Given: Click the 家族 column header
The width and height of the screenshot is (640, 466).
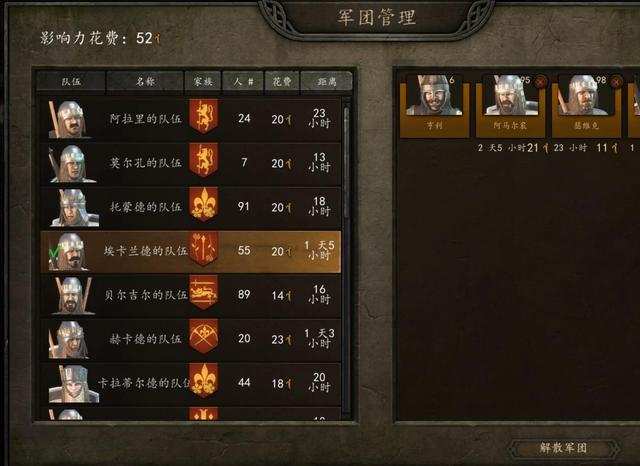Looking at the screenshot, I should click(x=203, y=82).
